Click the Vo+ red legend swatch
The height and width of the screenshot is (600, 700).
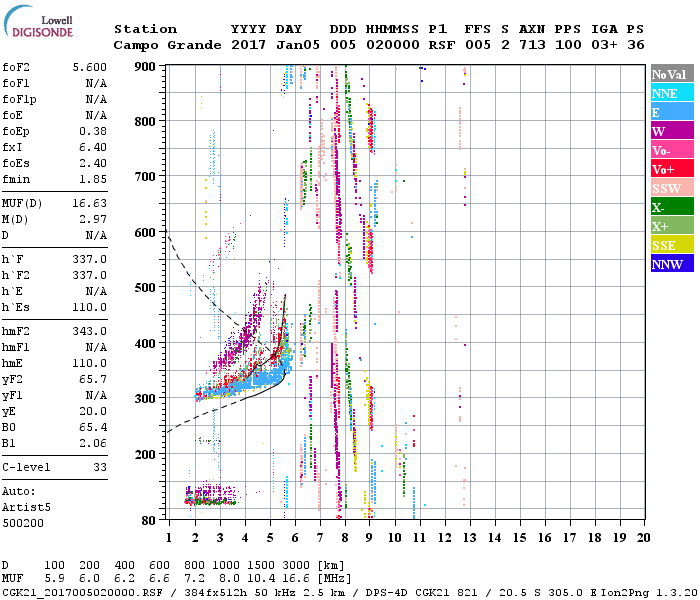(671, 169)
